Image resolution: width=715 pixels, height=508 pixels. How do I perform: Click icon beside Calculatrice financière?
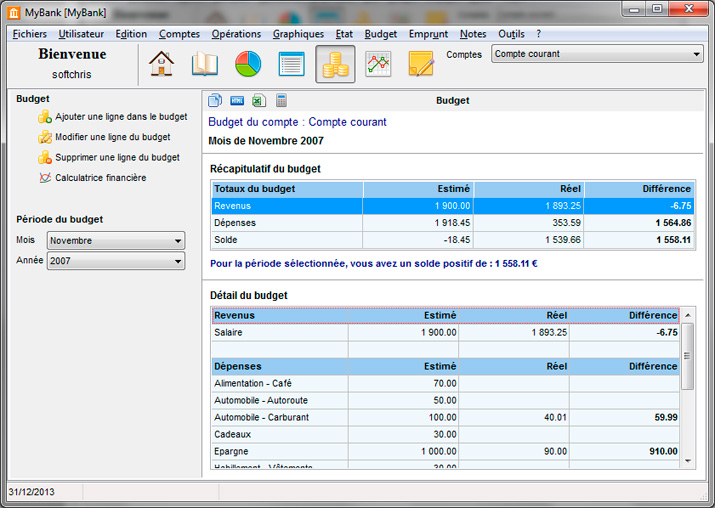pos(45,178)
